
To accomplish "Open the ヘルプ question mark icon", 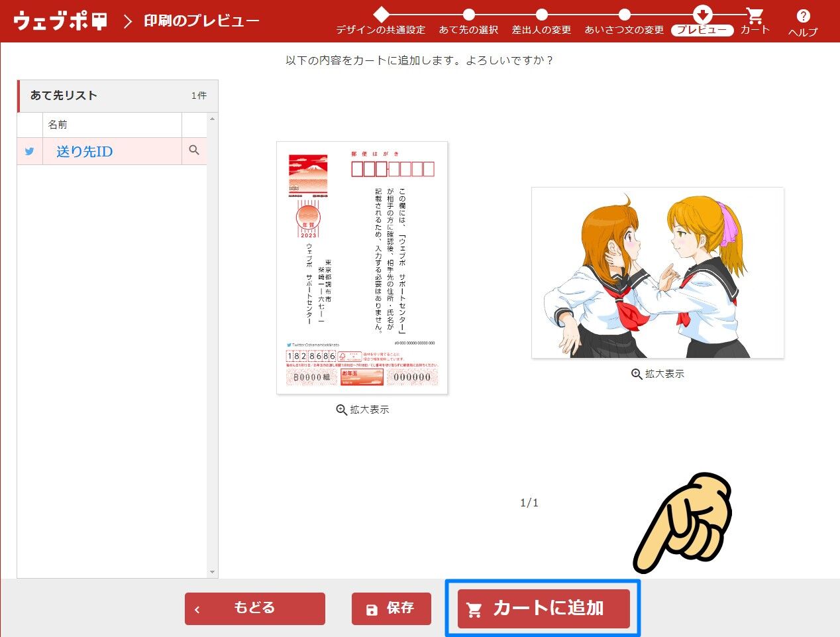I will pyautogui.click(x=803, y=16).
